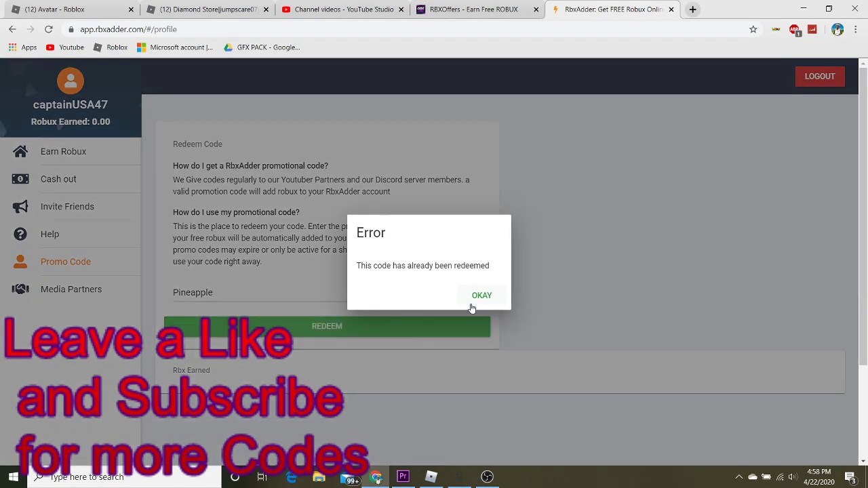Open Adobe Premiere Pro from the taskbar
Image resolution: width=868 pixels, height=488 pixels.
coord(403,476)
